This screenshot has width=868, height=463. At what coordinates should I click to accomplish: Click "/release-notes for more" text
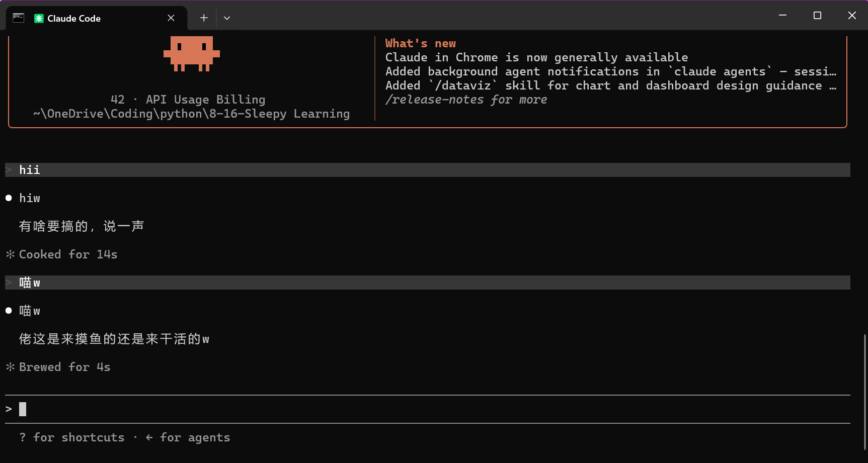click(x=466, y=100)
